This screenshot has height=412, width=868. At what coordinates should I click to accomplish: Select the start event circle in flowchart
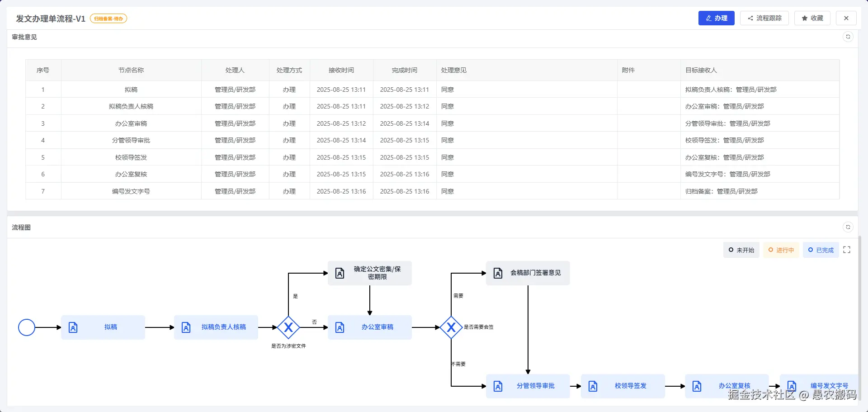coord(27,327)
